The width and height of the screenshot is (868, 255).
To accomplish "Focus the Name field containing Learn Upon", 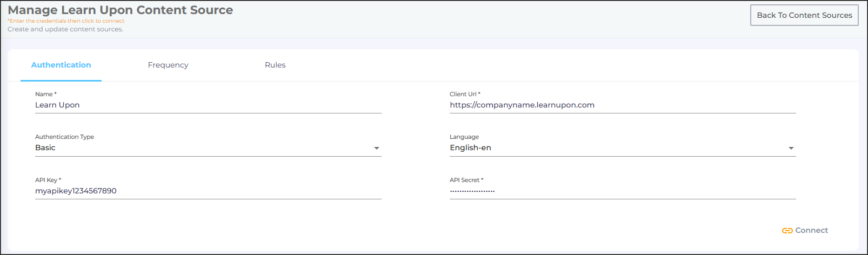I will coord(208,105).
